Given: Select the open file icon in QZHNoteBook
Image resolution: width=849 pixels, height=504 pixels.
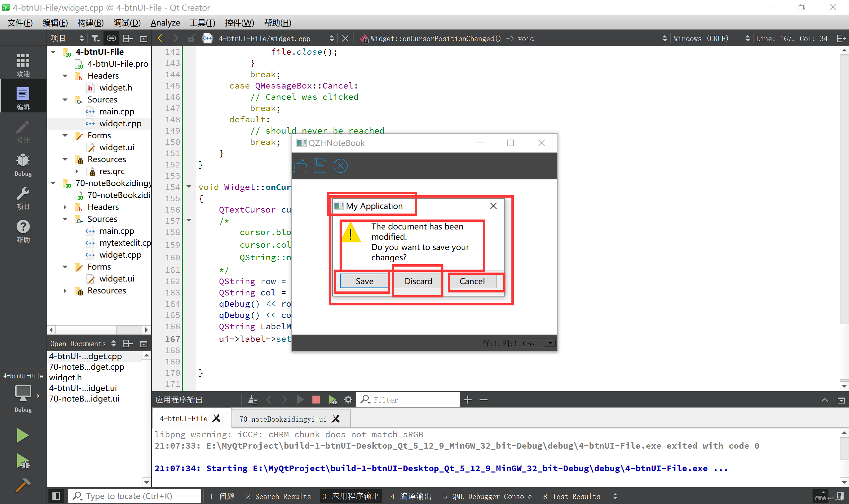Looking at the screenshot, I should 300,165.
